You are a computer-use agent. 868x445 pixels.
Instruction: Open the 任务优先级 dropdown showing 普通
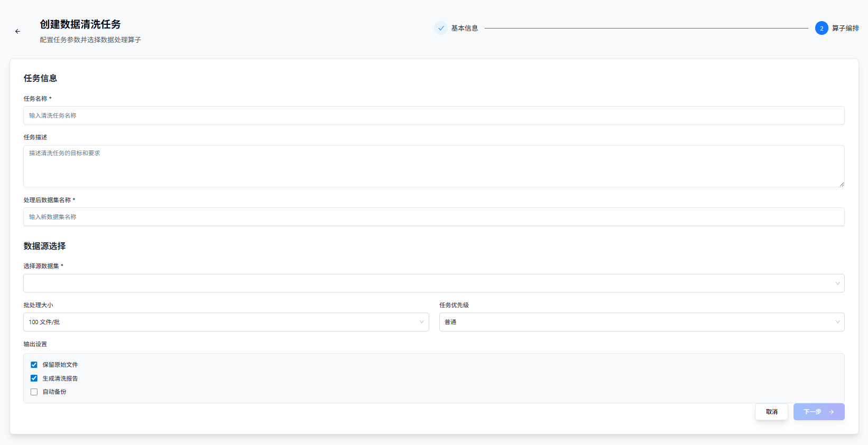[641, 322]
